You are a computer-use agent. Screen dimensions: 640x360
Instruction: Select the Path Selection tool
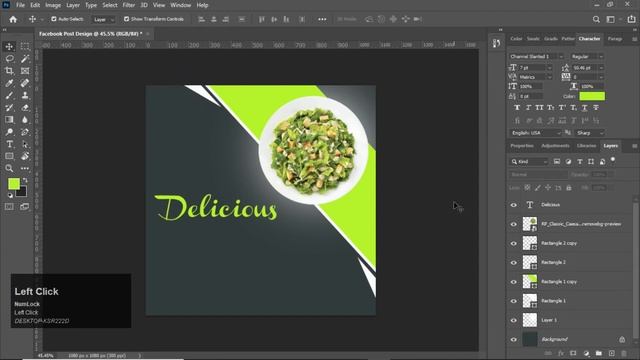coord(25,144)
